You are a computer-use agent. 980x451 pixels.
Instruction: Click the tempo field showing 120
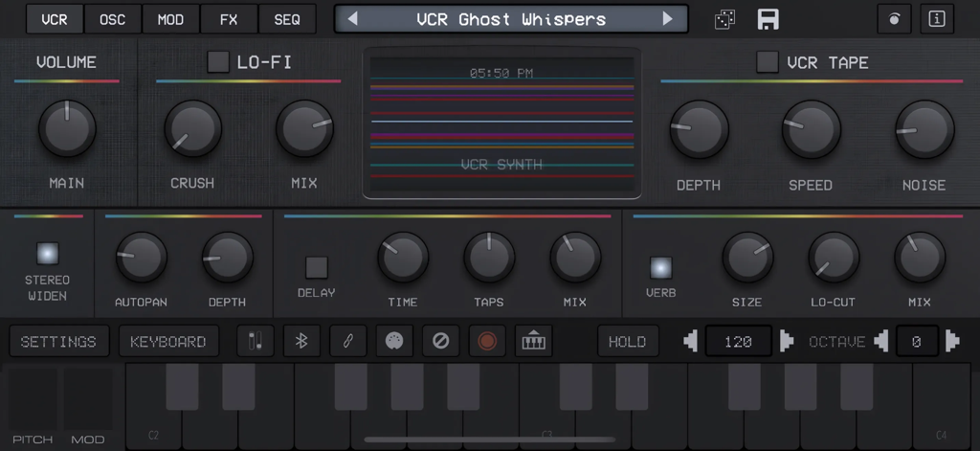[738, 342]
